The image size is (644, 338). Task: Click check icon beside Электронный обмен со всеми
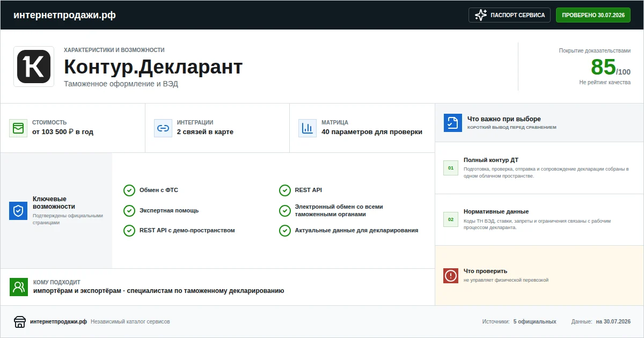pos(285,211)
